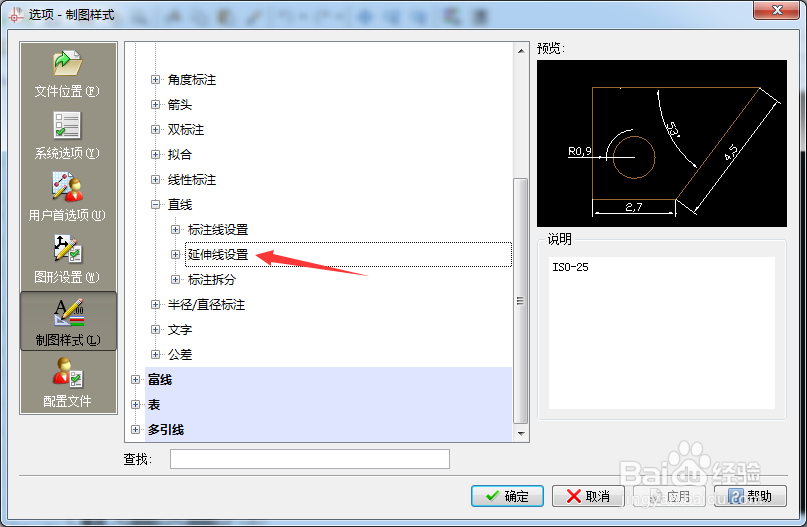The width and height of the screenshot is (807, 527).
Task: Click the tree vertical scrollbar thumb
Action: coord(521,301)
